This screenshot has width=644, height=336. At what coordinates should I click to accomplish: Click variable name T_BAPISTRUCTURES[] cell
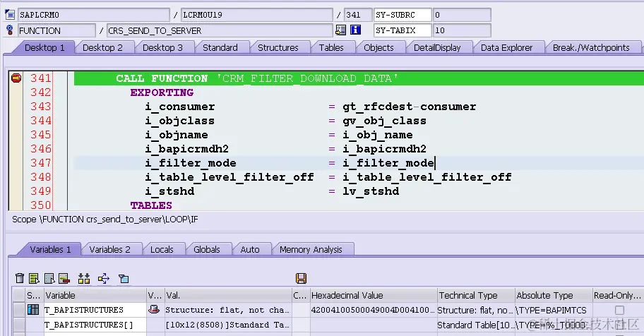(x=95, y=325)
